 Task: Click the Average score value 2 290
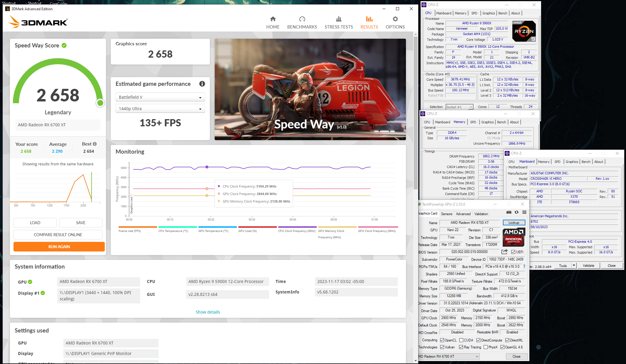tap(57, 151)
